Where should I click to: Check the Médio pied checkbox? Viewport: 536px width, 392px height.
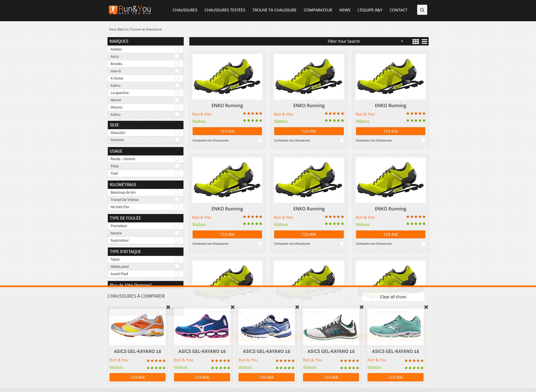pyautogui.click(x=177, y=266)
